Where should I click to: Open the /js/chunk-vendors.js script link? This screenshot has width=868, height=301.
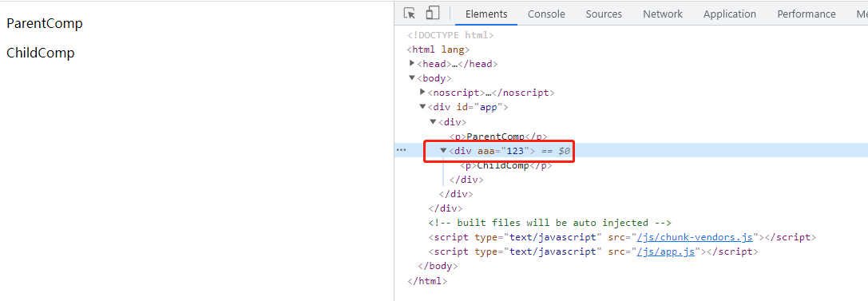[x=695, y=237]
